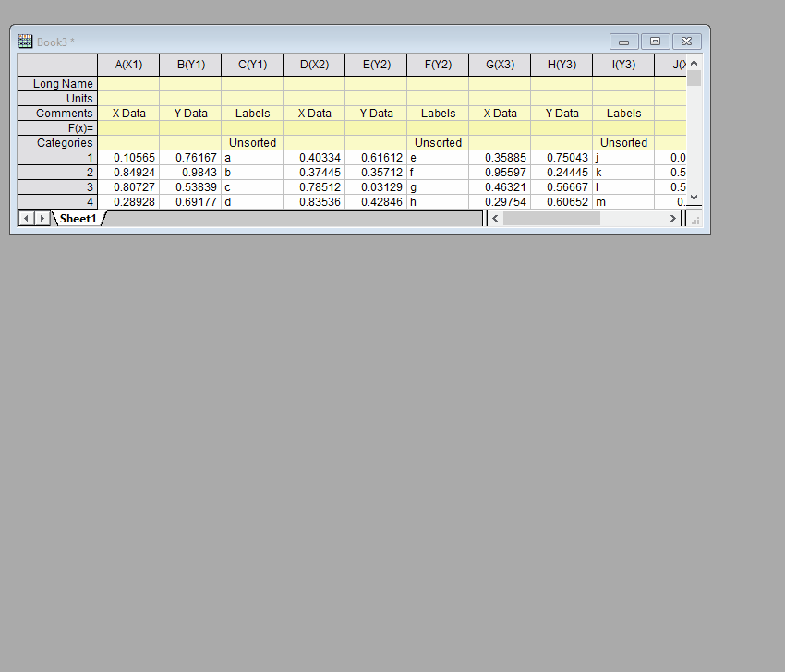Switch to the Sheet1 tab
This screenshot has height=672, width=785.
78,218
